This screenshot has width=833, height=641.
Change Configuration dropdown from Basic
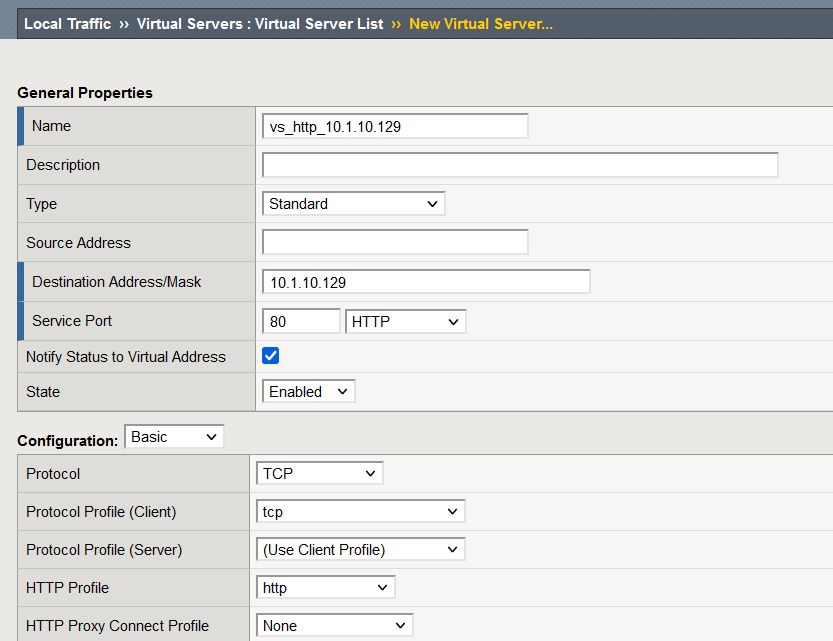pyautogui.click(x=174, y=437)
